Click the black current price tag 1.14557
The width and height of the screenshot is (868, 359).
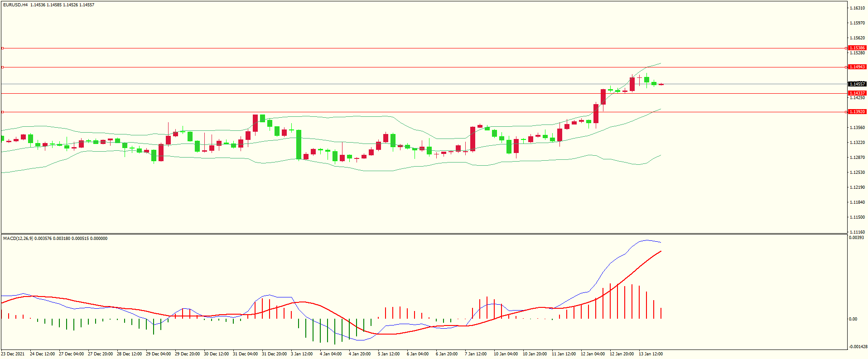click(x=857, y=84)
